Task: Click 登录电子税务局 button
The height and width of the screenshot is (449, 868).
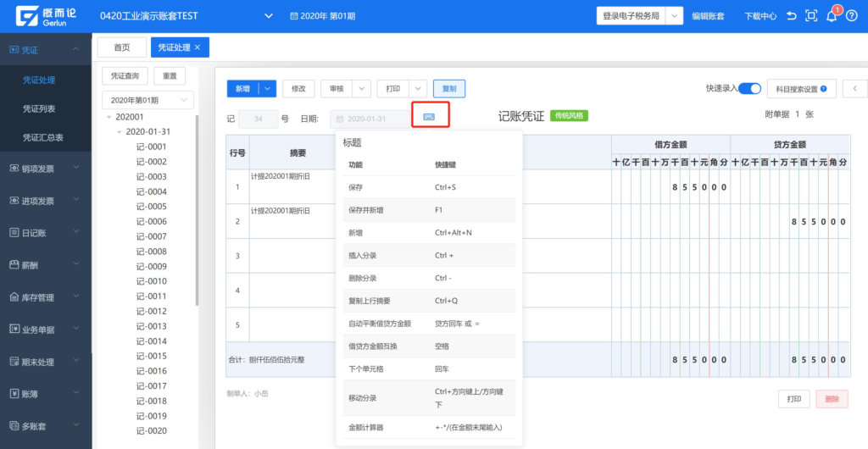Action: tap(631, 16)
